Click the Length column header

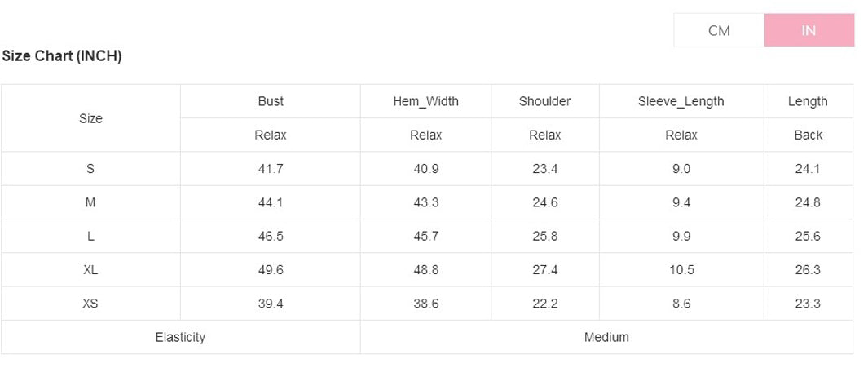tap(808, 101)
